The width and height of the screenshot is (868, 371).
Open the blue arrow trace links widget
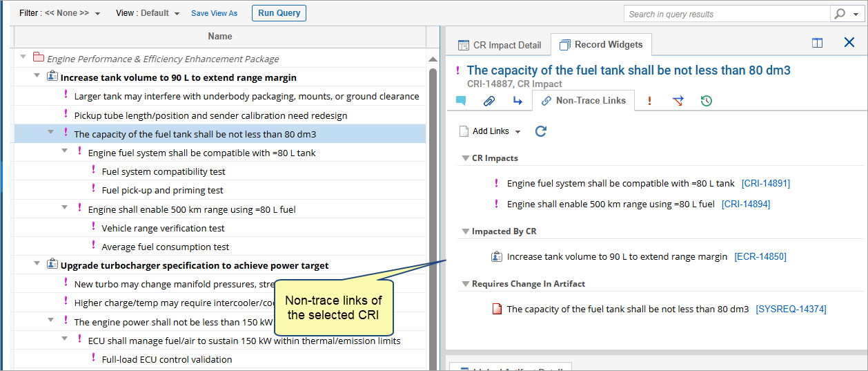point(517,101)
